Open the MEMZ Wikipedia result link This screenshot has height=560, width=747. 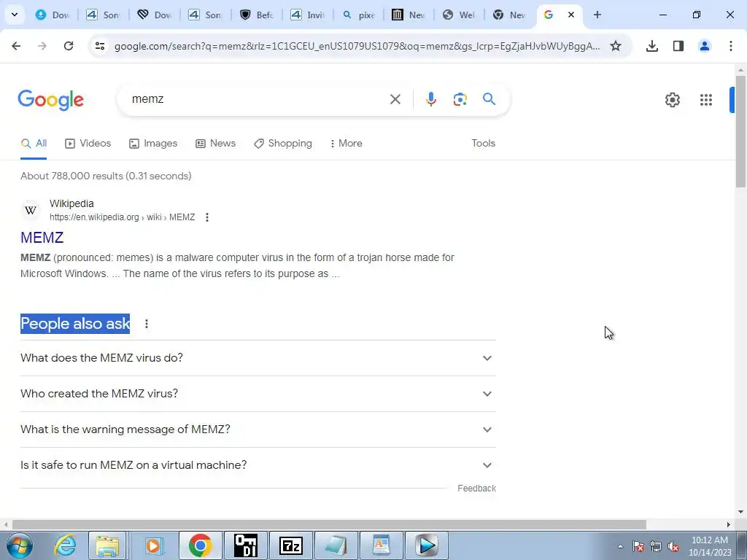click(42, 238)
